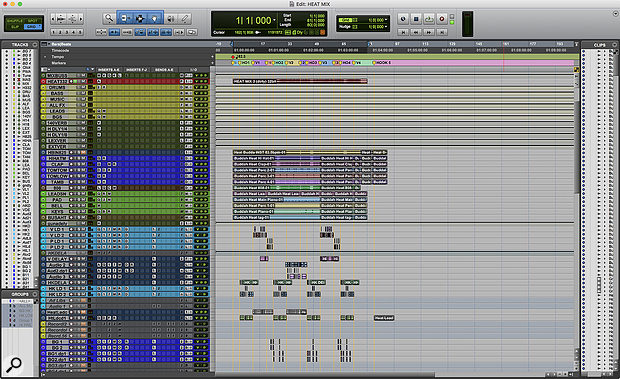620x379 pixels.
Task: Click the horizontal timeline scrollbar
Action: tap(325, 374)
